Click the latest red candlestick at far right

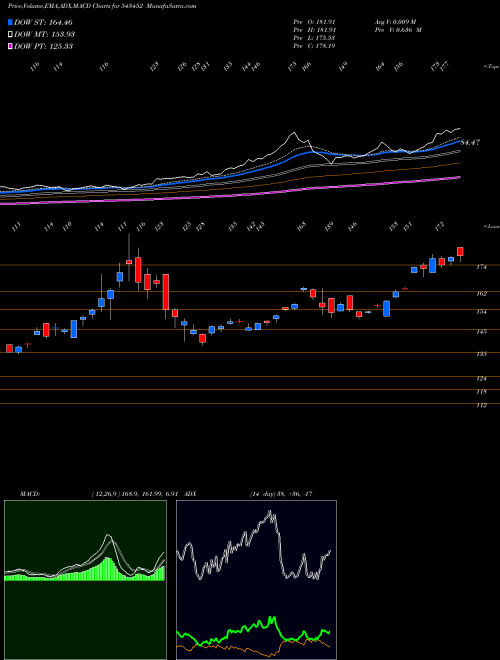tap(460, 252)
